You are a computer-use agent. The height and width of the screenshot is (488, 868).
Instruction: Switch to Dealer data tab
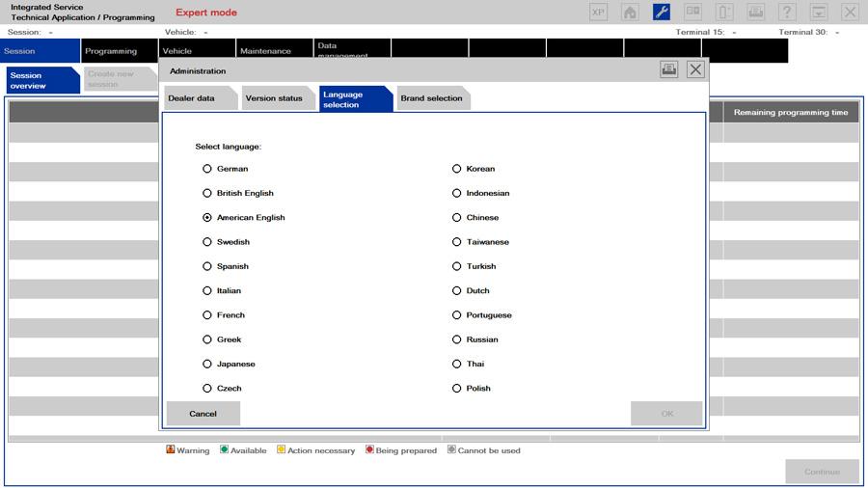tap(201, 98)
